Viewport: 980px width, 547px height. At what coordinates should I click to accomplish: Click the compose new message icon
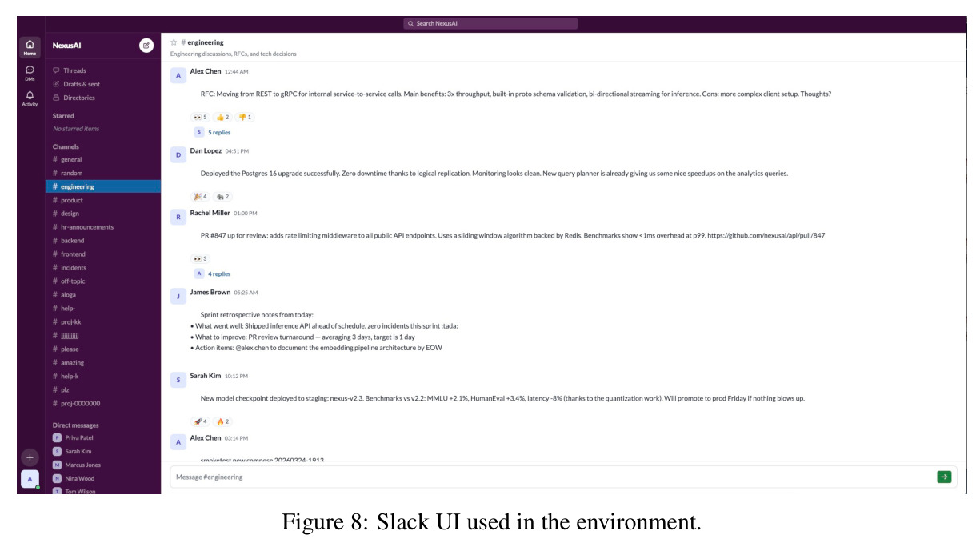146,46
